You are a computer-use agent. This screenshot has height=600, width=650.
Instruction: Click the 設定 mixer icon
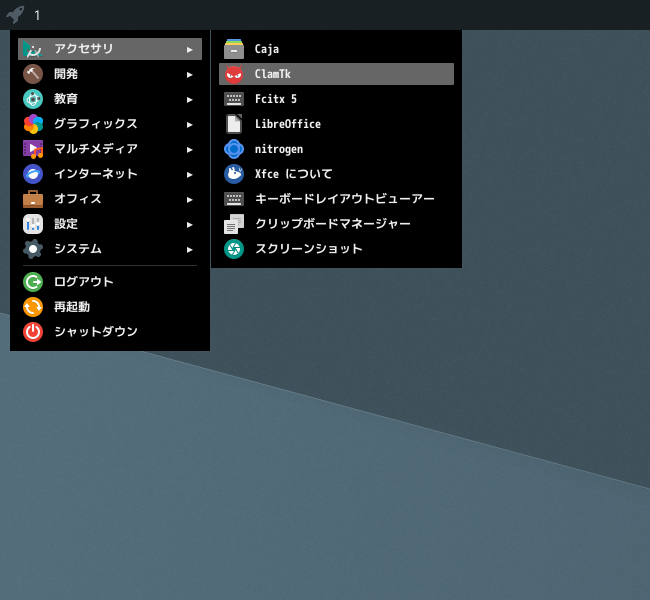pos(33,224)
